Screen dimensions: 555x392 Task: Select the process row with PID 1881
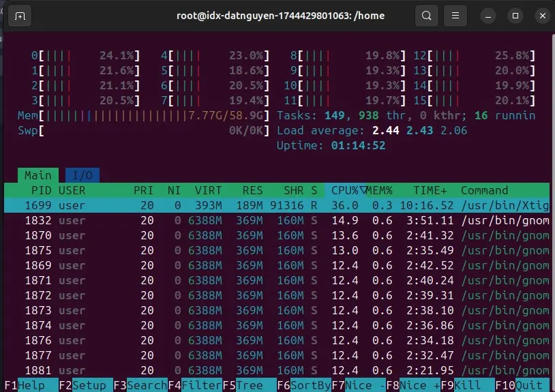tap(277, 370)
